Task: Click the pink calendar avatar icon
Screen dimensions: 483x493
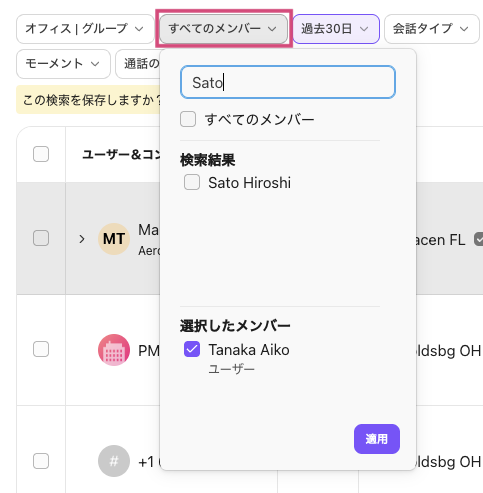Action: click(114, 350)
